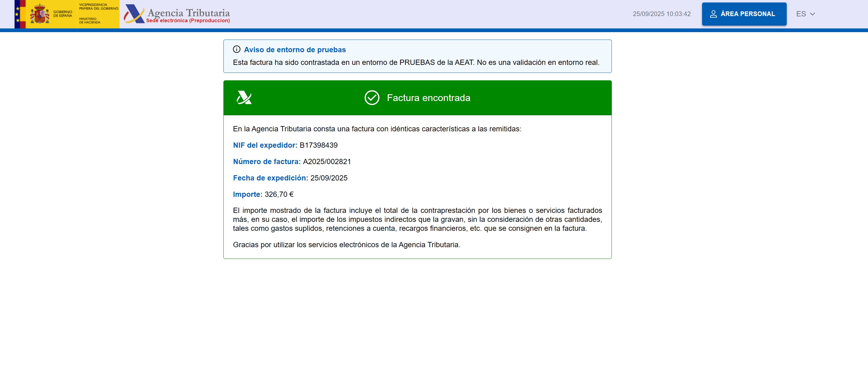The image size is (868, 381).
Task: Click the header date and time stamp
Action: click(x=662, y=14)
